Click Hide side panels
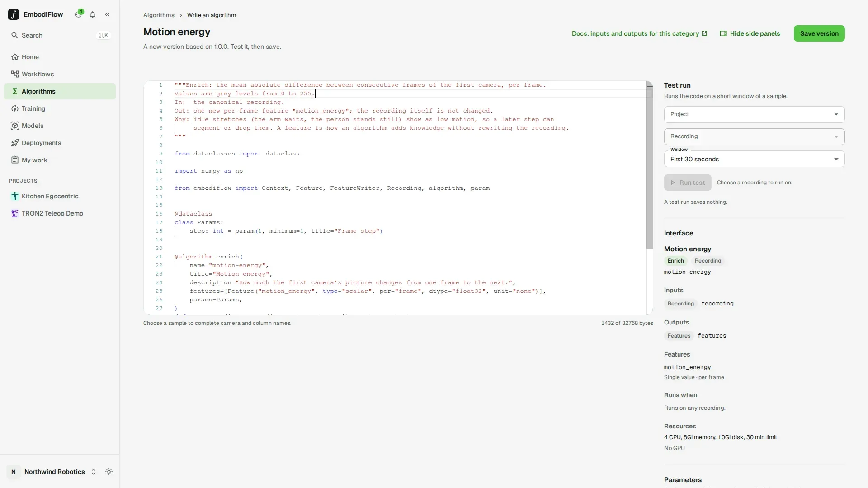The image size is (868, 488). 750,33
